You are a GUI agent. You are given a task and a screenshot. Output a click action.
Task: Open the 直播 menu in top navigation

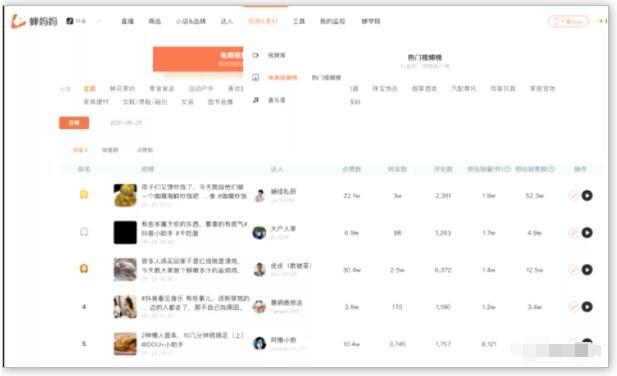[127, 21]
